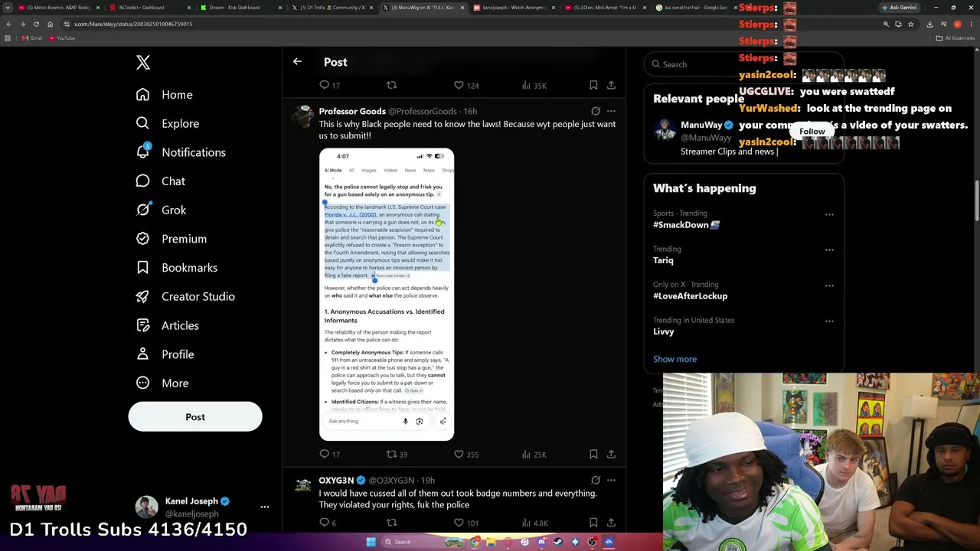Like OXYG3N's post with 101 likes
Image resolution: width=980 pixels, height=551 pixels.
click(x=465, y=523)
